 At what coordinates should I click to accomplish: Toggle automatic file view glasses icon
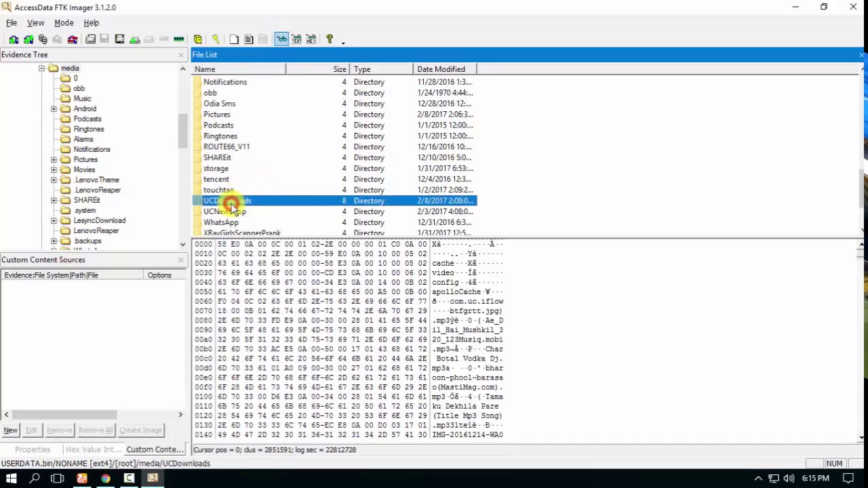(x=282, y=39)
